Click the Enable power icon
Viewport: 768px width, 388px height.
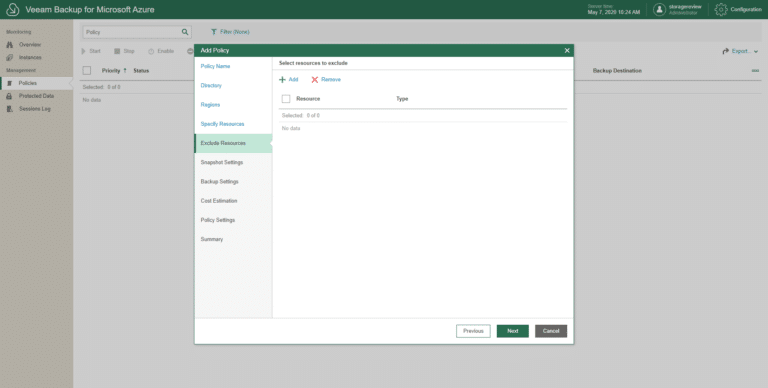(151, 51)
